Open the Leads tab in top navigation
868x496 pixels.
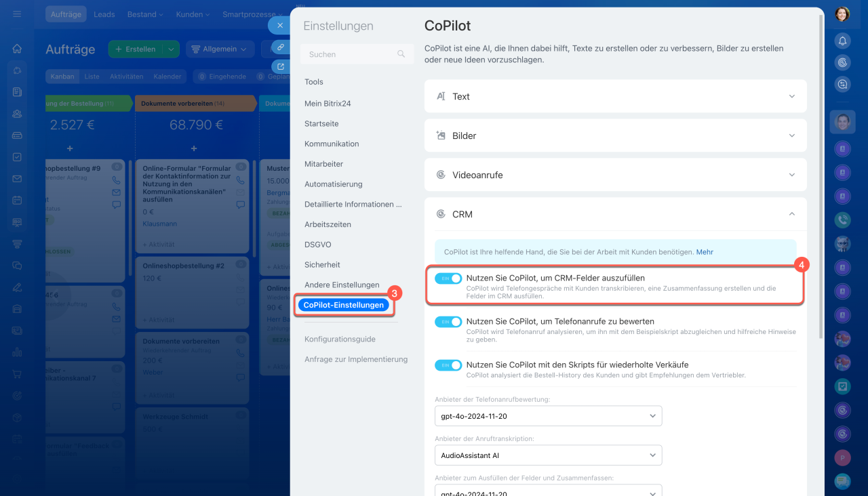tap(104, 14)
